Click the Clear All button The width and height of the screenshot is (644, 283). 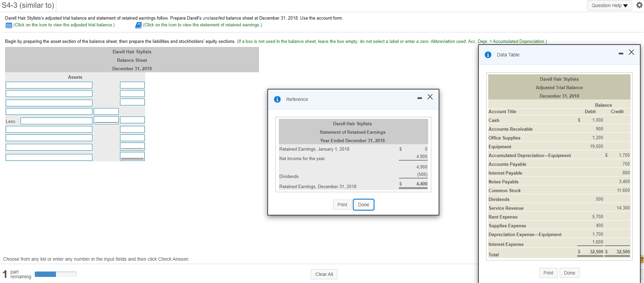click(x=324, y=274)
